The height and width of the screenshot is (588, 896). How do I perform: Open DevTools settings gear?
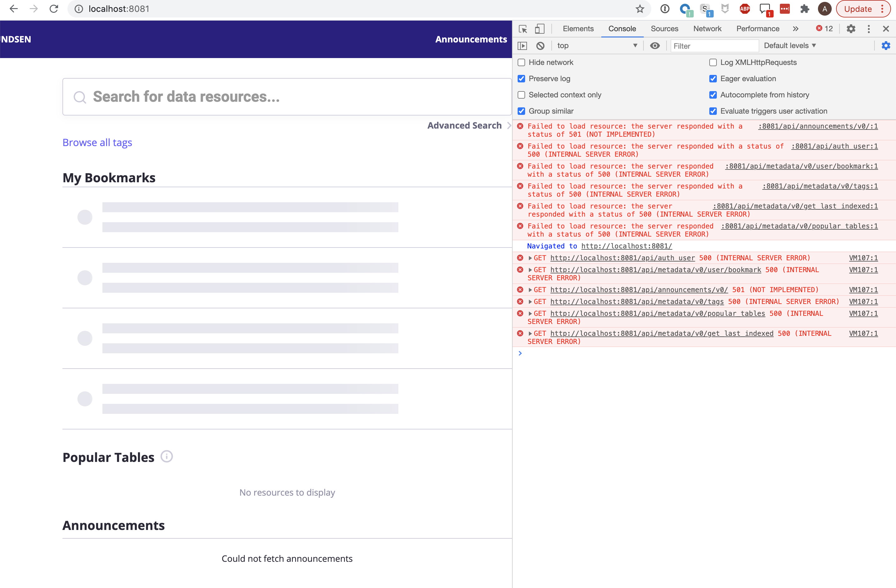(851, 29)
